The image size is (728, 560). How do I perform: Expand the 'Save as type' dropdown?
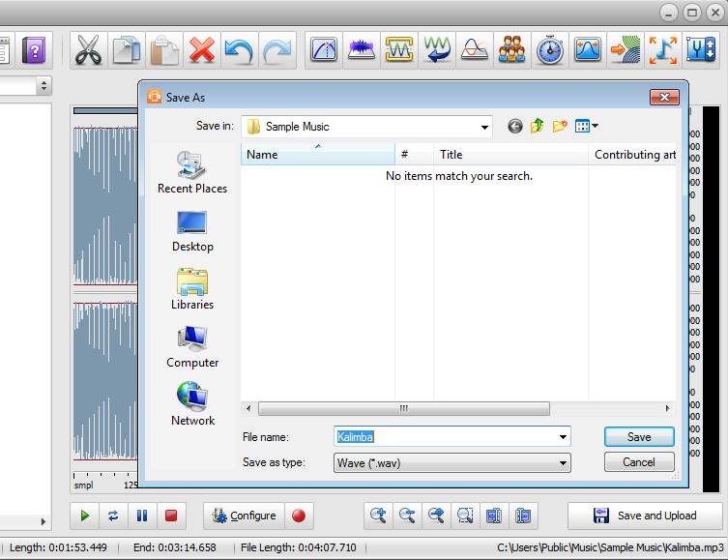tap(563, 463)
